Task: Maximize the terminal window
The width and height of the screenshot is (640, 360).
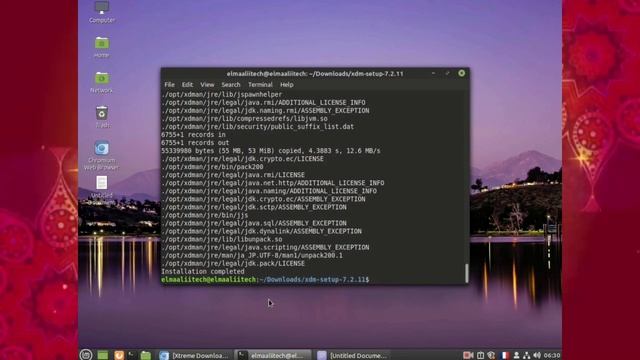Action: point(447,73)
